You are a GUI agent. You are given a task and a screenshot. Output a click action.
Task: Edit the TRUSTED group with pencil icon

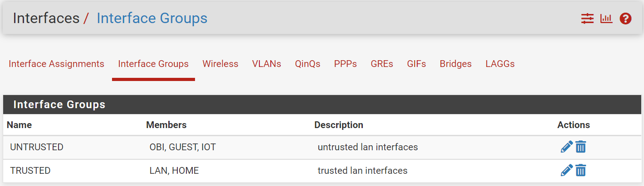[x=566, y=170]
